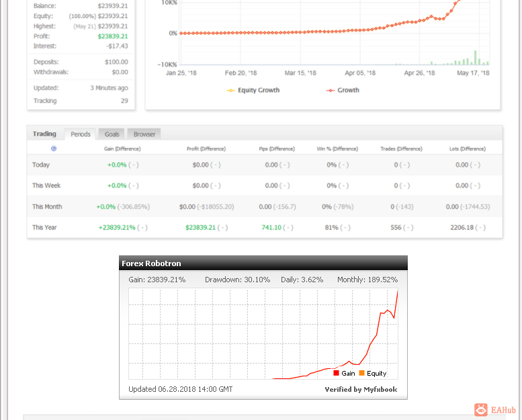522x420 pixels.
Task: Click the Feb 20, '18 axis label
Action: click(241, 73)
